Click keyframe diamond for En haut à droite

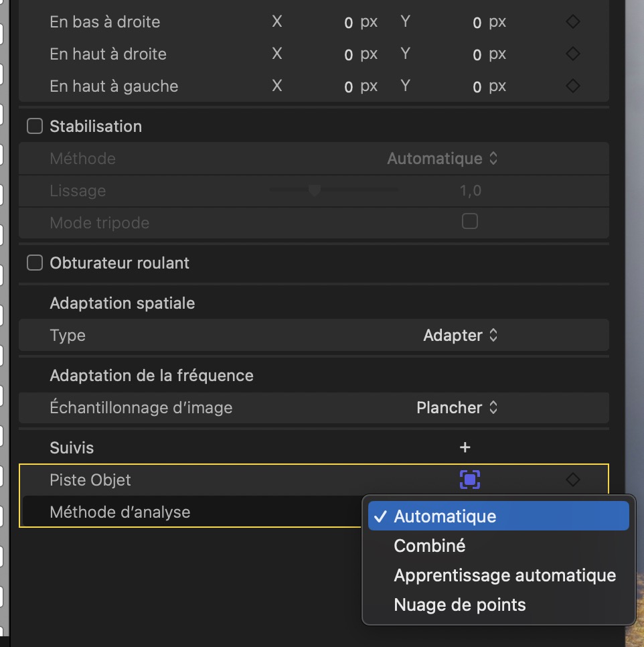pyautogui.click(x=572, y=54)
